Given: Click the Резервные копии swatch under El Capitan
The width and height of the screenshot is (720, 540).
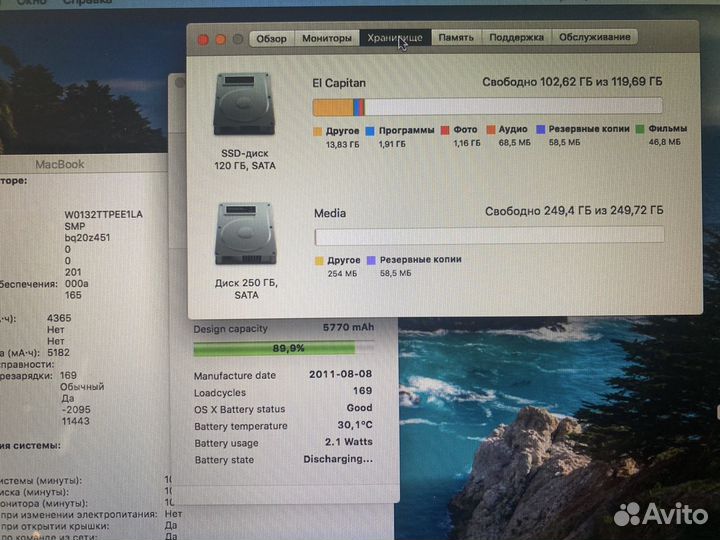Looking at the screenshot, I should (540, 129).
